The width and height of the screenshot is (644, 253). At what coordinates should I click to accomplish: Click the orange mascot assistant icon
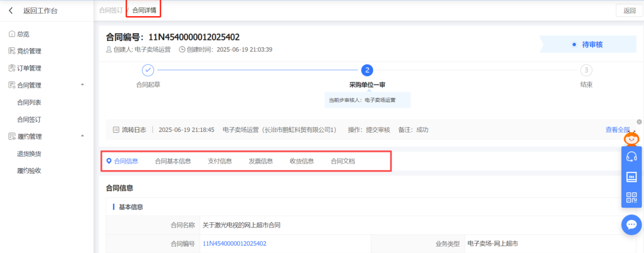631,139
